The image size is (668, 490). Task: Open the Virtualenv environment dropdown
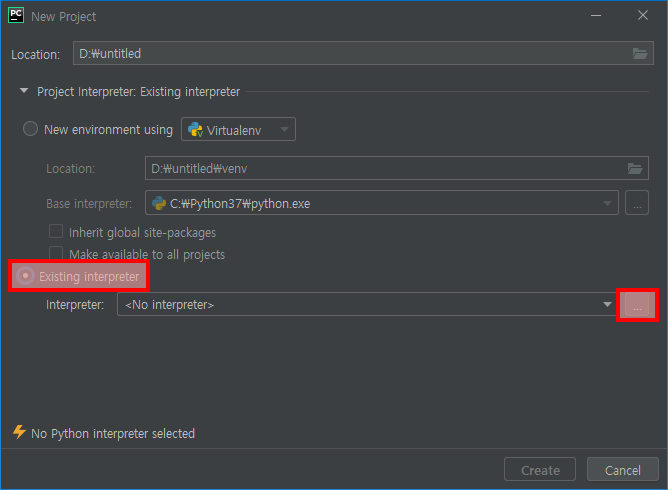(x=238, y=129)
